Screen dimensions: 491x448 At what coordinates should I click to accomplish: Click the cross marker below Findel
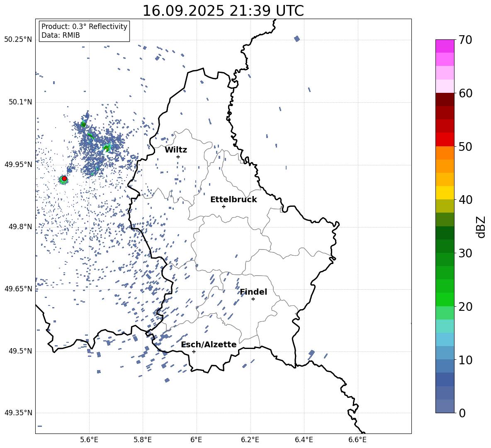(x=253, y=299)
